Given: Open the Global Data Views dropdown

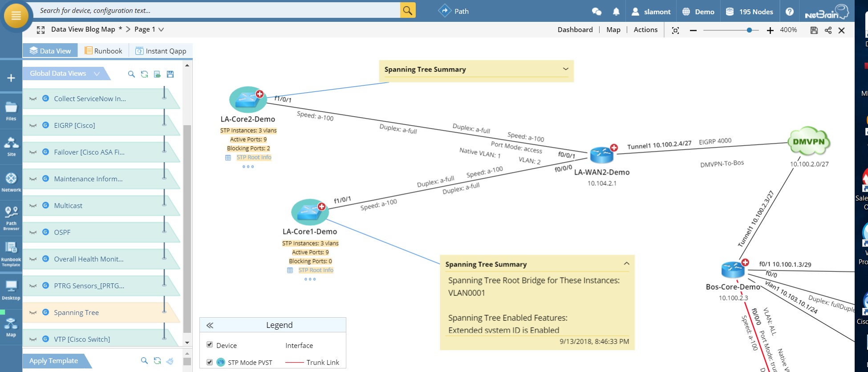Looking at the screenshot, I should [97, 74].
